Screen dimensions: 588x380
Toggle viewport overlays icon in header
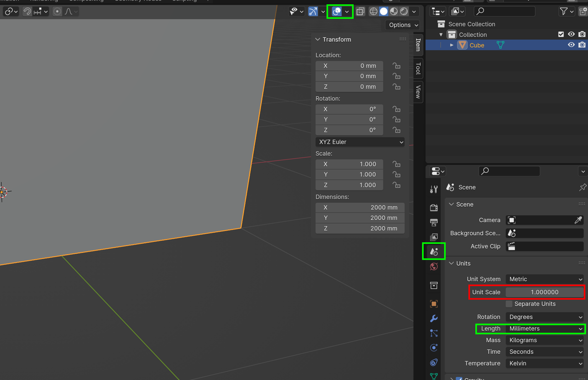click(337, 11)
